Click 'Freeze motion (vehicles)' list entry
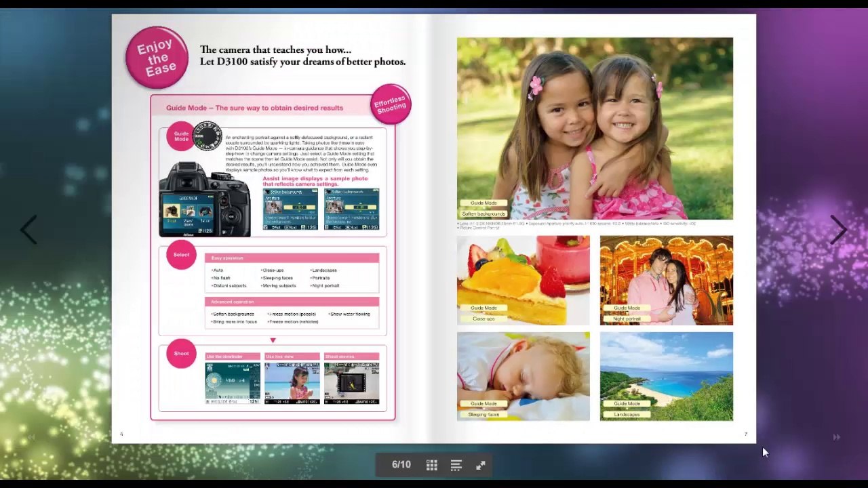868x488 pixels. (293, 321)
